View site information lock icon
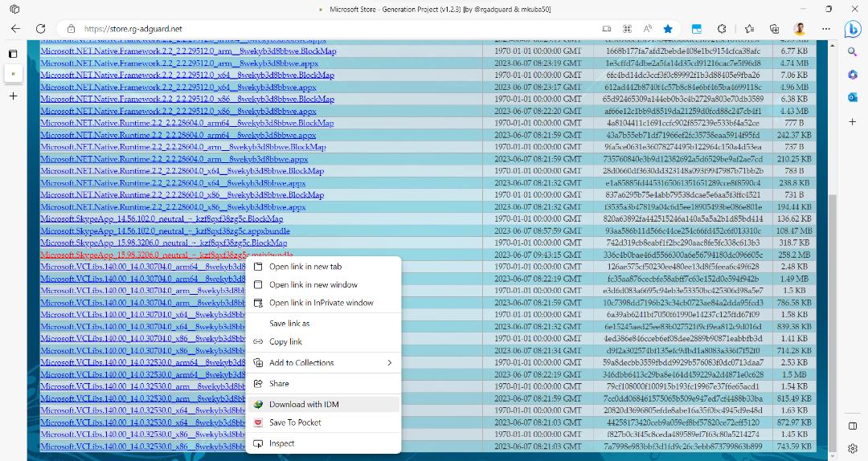The image size is (868, 461). tap(71, 29)
